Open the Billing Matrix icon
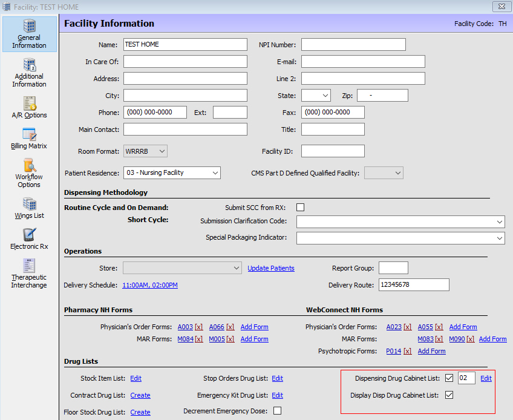Screen dimensions: 513x420 (29, 138)
